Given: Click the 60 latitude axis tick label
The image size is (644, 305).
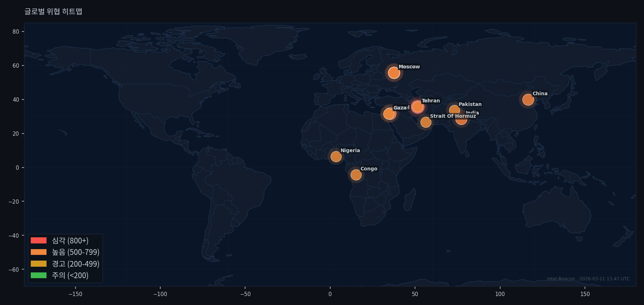Looking at the screenshot, I should point(16,66).
